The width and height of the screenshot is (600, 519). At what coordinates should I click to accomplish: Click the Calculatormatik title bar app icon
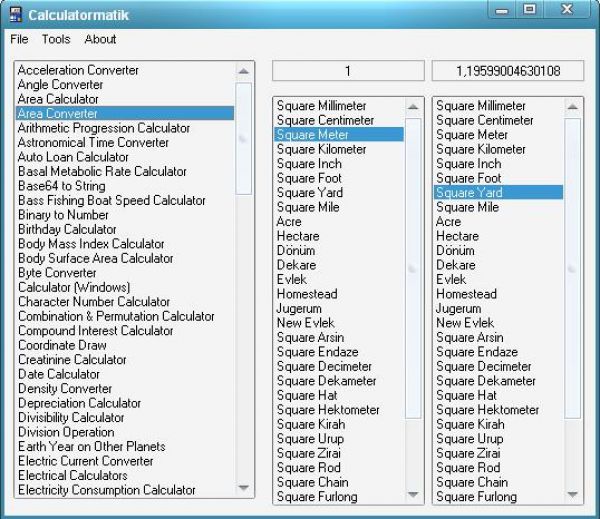coord(15,15)
